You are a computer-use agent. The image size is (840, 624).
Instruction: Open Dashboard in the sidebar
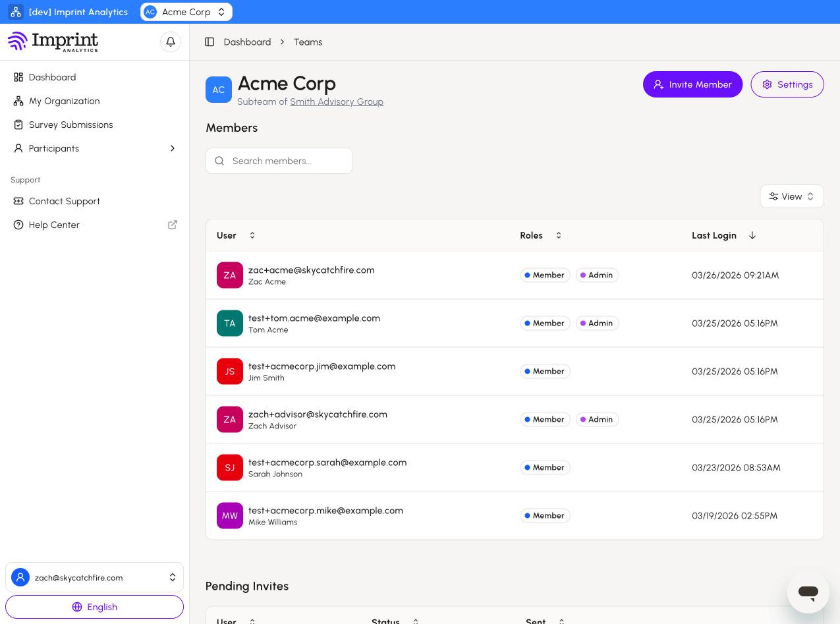tap(94, 77)
